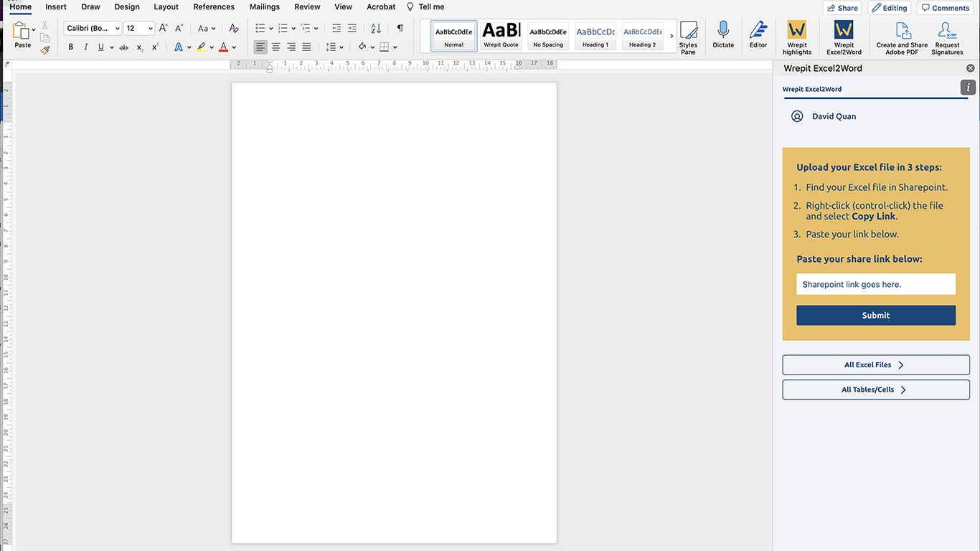Decrease the paragraph indent
Image resolution: width=980 pixels, height=551 pixels.
(336, 28)
